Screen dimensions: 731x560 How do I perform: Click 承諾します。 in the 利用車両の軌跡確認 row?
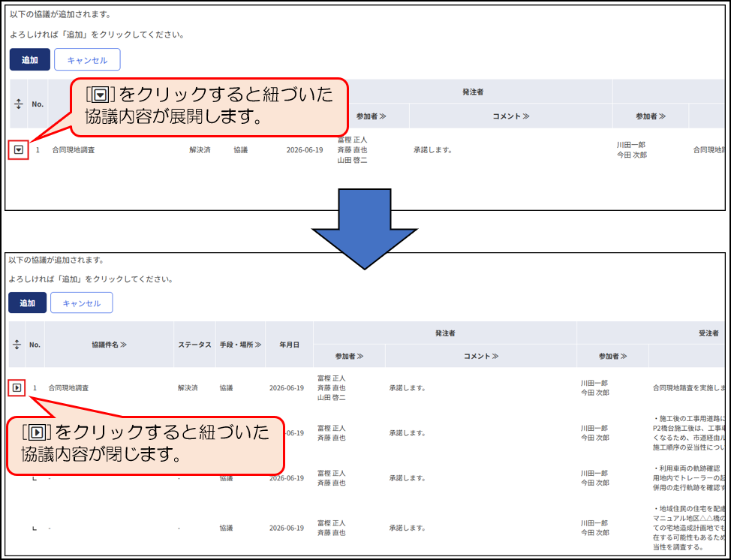point(408,478)
